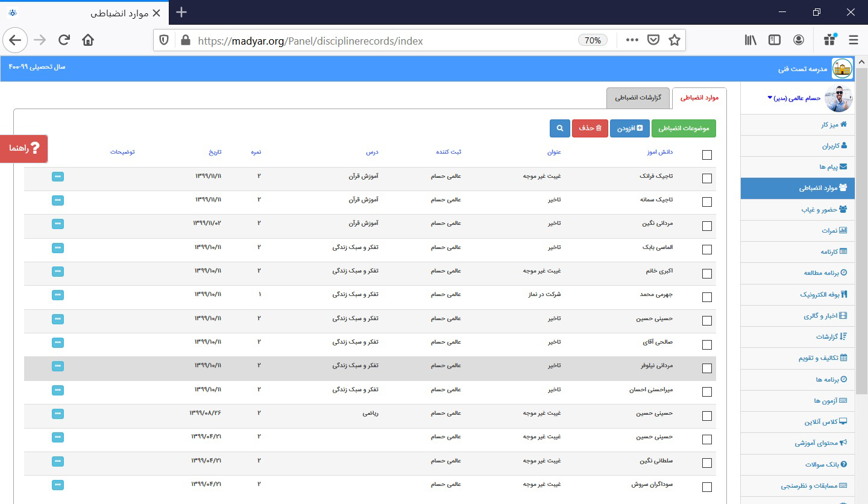Click the school logo مدرسه تست فنی
The height and width of the screenshot is (504, 868).
pyautogui.click(x=842, y=69)
